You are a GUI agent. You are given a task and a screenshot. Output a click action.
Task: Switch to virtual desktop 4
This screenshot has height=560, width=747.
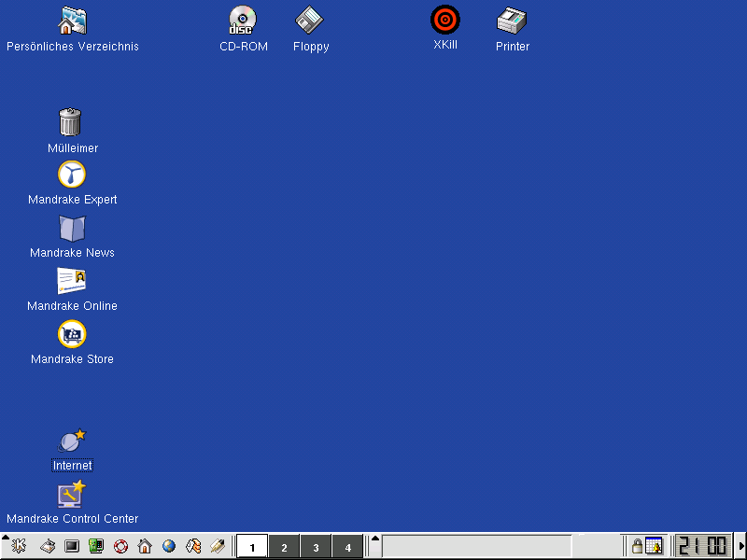(x=347, y=547)
